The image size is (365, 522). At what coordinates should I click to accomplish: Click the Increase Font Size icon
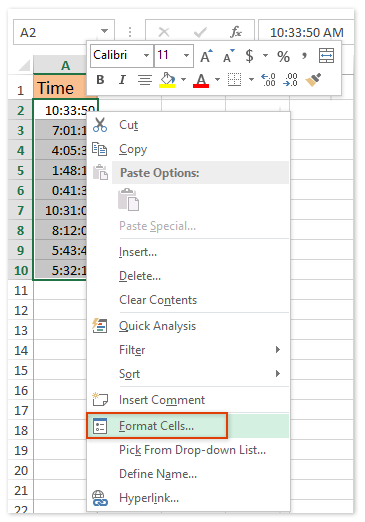click(x=206, y=56)
